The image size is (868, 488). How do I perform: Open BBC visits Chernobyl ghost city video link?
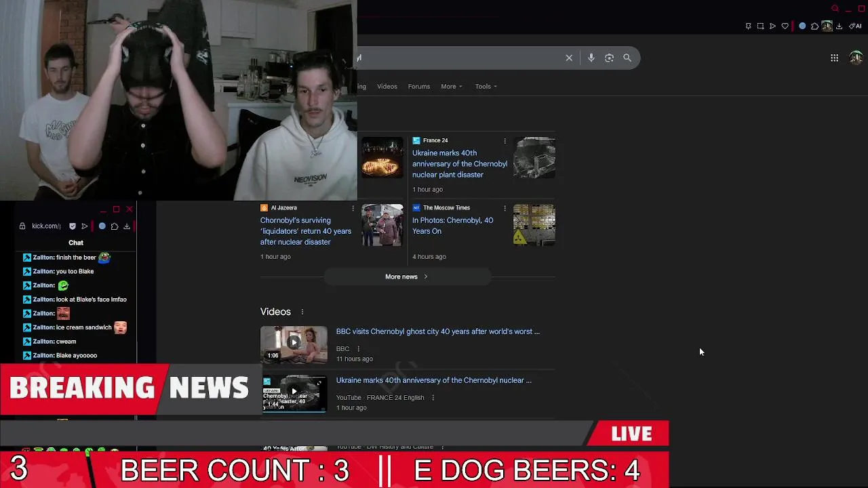point(438,331)
